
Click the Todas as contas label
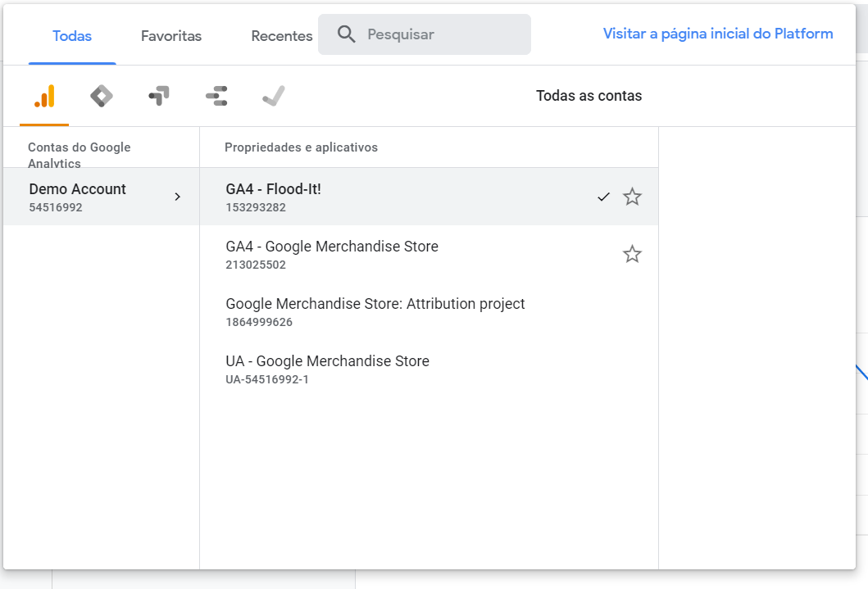(x=589, y=96)
